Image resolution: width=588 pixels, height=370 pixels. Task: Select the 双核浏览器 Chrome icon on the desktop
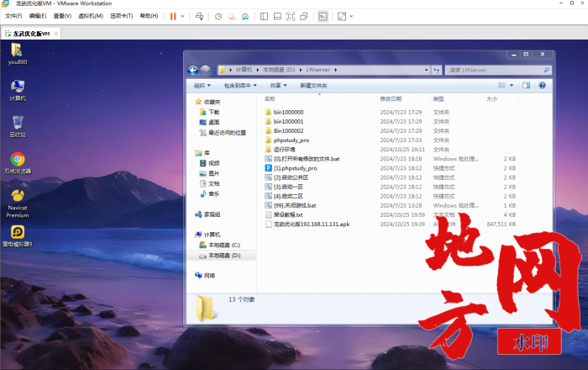click(x=18, y=163)
